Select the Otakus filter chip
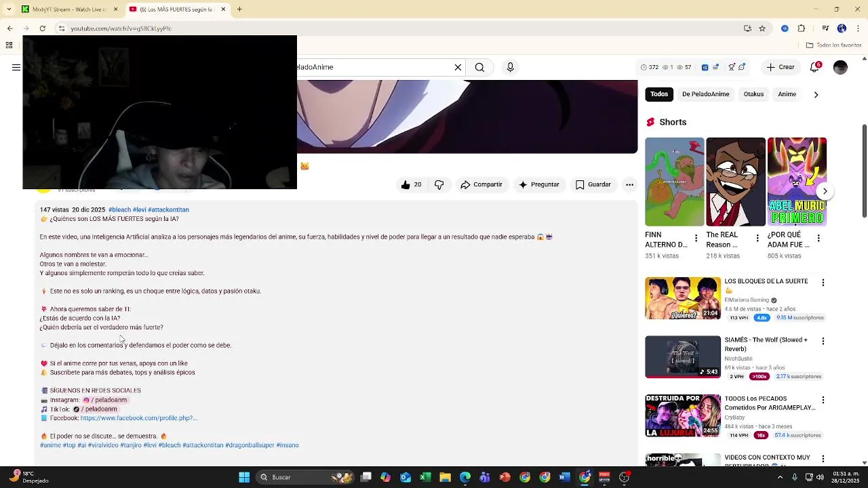Screen dimensions: 868x488 pyautogui.click(x=753, y=94)
